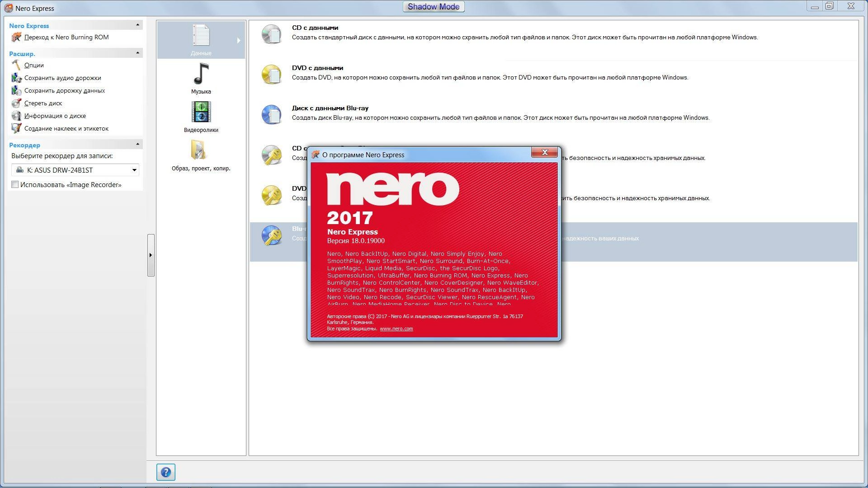This screenshot has height=488, width=868.
Task: Click the Nero Express title bar icon
Action: point(8,8)
